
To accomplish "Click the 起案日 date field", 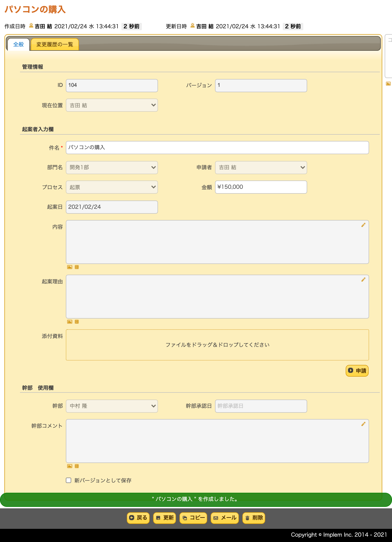I will 112,207.
